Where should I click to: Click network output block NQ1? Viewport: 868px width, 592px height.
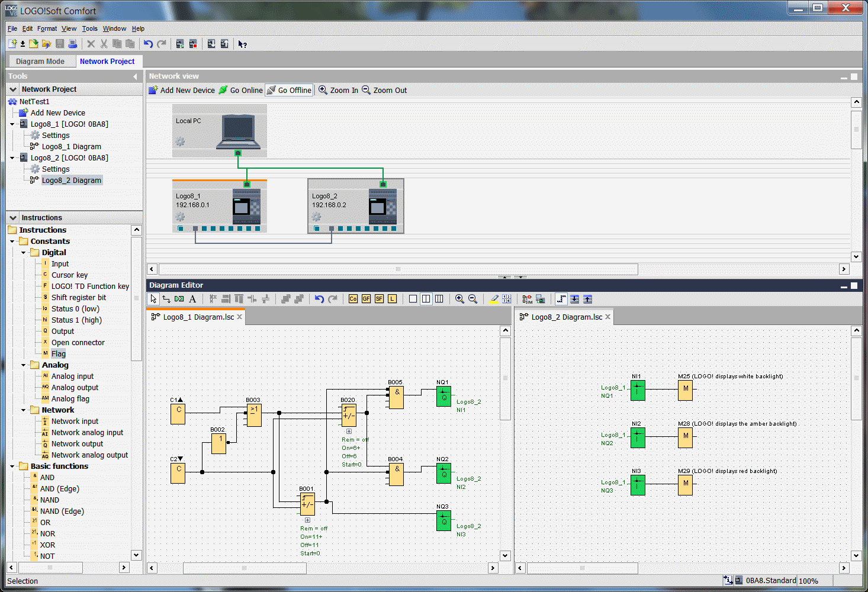(x=444, y=397)
